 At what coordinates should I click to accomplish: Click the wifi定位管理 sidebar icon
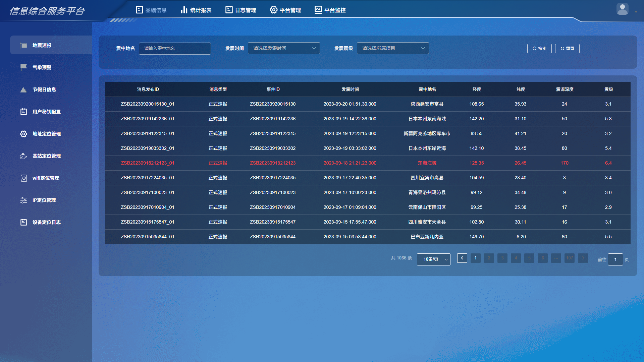[x=23, y=178]
